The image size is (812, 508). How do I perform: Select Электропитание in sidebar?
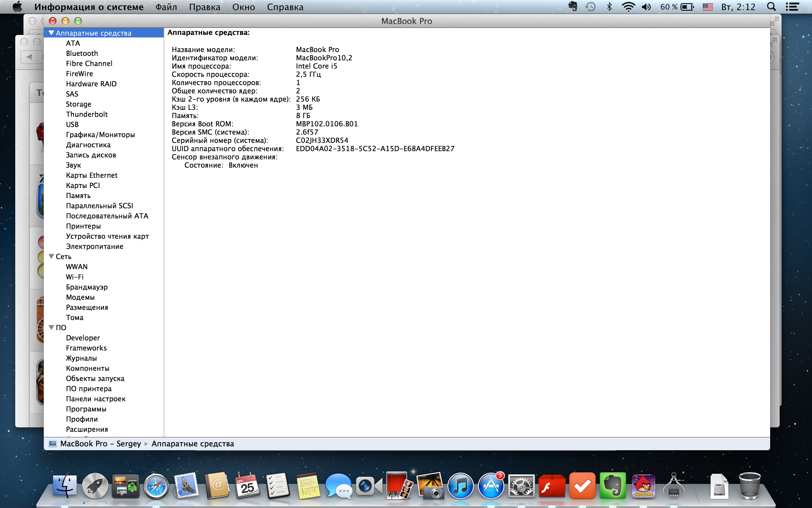point(95,246)
